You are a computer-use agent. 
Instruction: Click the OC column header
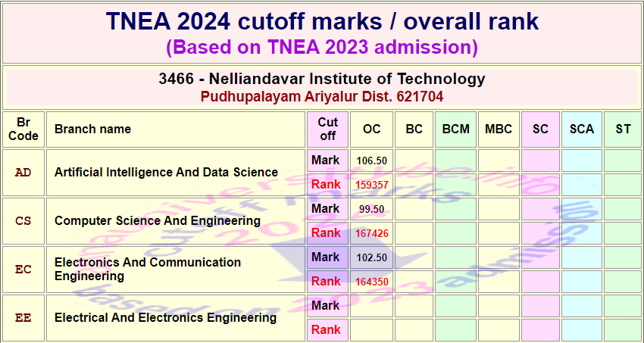(371, 129)
